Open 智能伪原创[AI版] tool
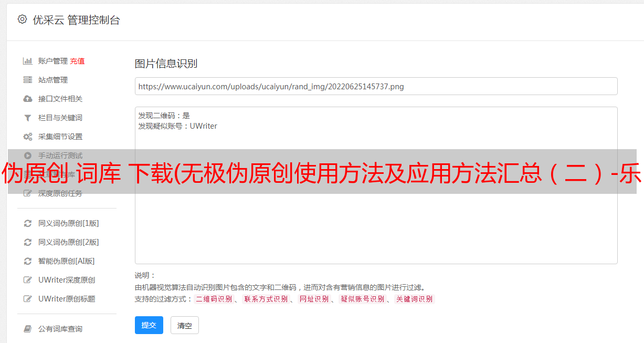 click(x=67, y=261)
